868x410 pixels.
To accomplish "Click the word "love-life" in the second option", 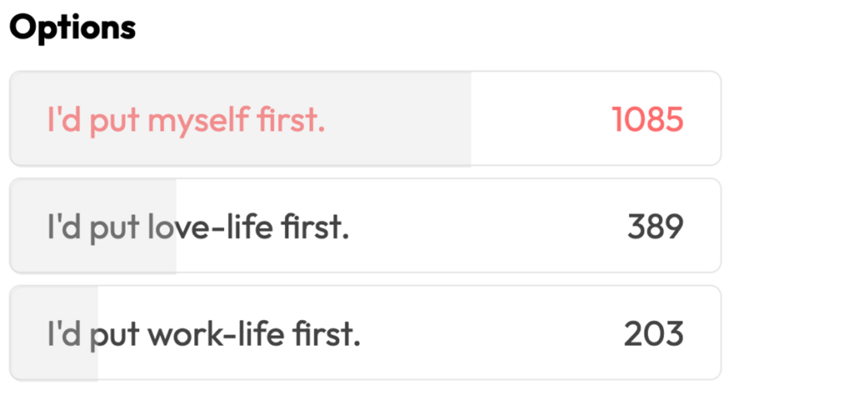I will (210, 227).
